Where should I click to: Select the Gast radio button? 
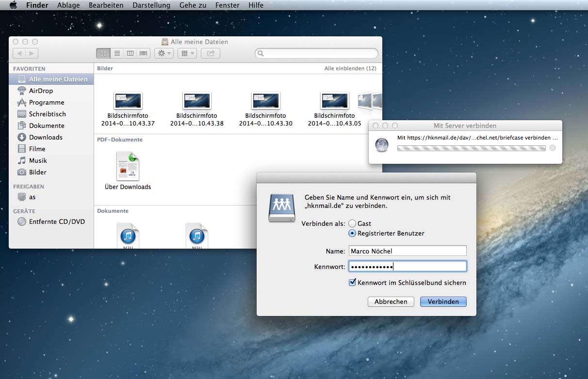point(352,223)
